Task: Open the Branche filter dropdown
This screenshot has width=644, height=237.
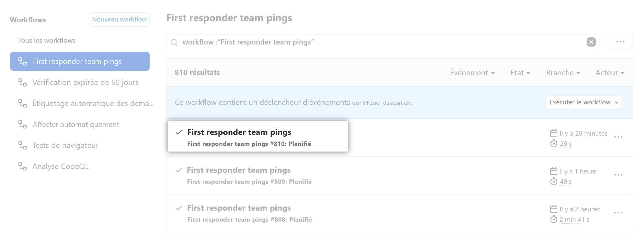Action: 563,73
